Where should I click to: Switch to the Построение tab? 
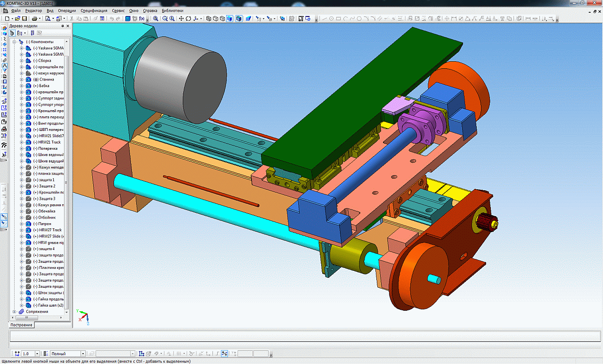coord(22,325)
